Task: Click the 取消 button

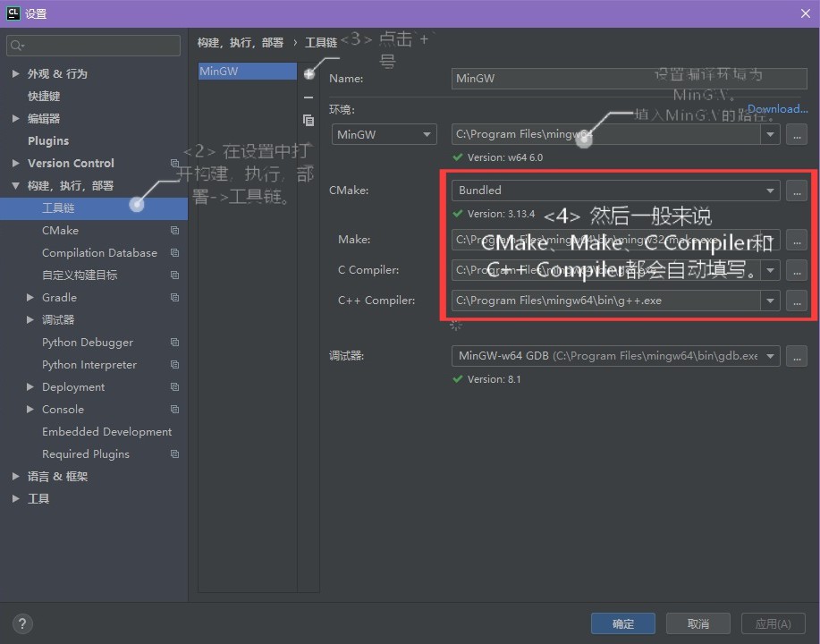Action: click(698, 623)
